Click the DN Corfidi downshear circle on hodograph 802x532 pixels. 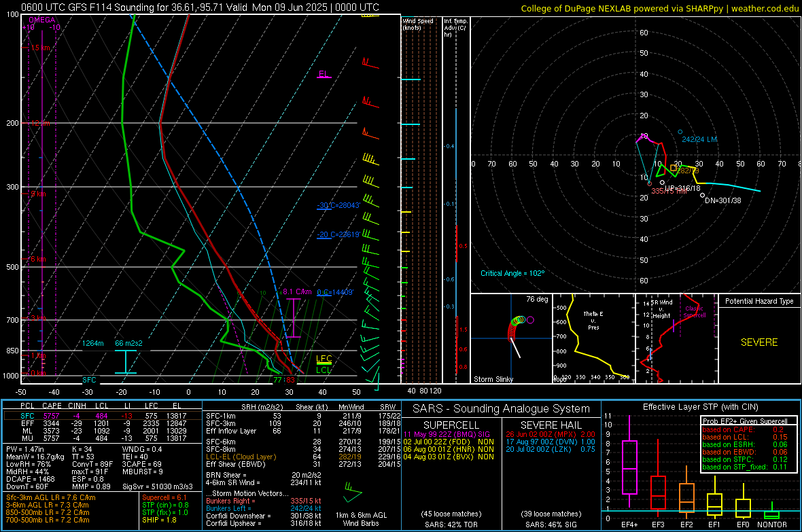coord(702,195)
